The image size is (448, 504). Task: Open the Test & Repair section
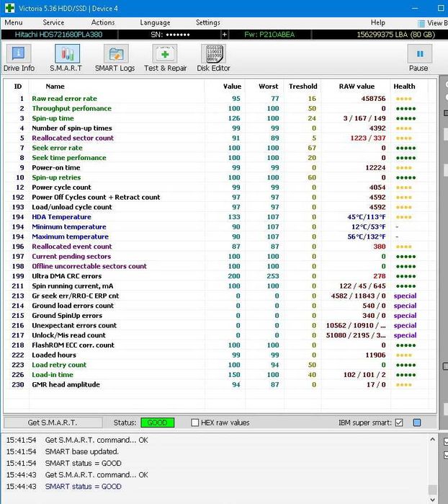(165, 58)
